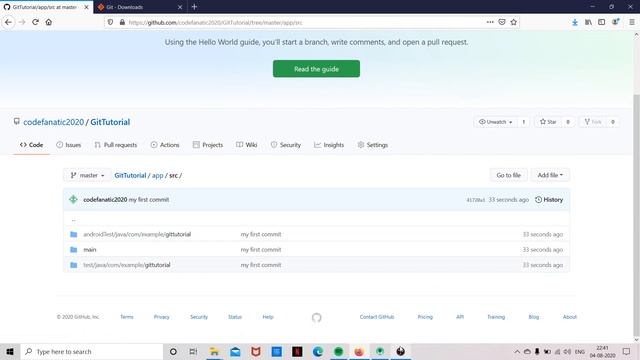Open the Firefox library icon
This screenshot has height=360, width=640.
[588, 22]
